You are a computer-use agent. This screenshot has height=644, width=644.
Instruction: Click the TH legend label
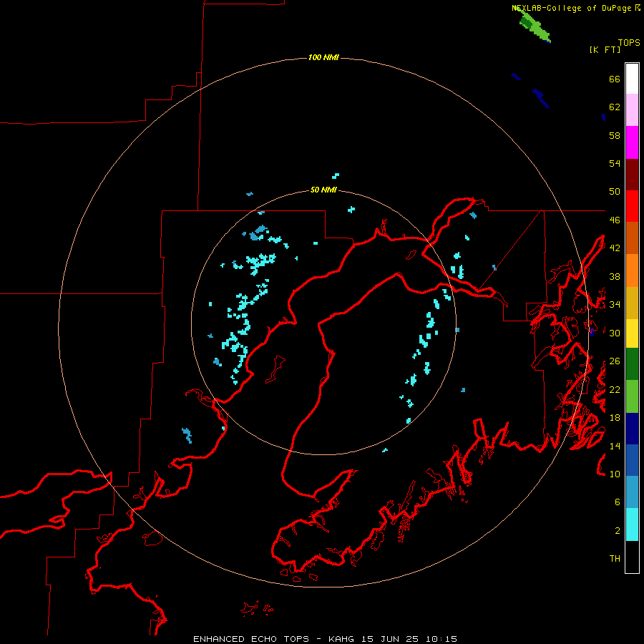pos(615,559)
